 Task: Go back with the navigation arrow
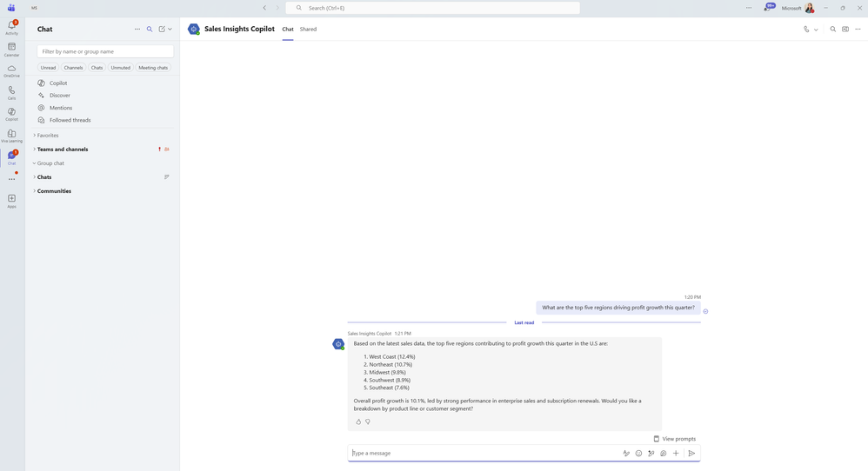coord(264,8)
